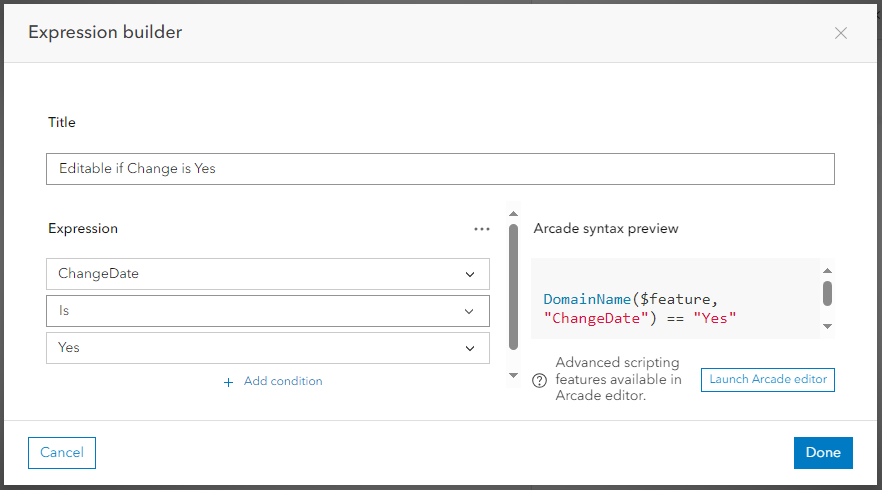The height and width of the screenshot is (490, 882).
Task: Click Expression panel scroll down arrow
Action: click(x=513, y=375)
